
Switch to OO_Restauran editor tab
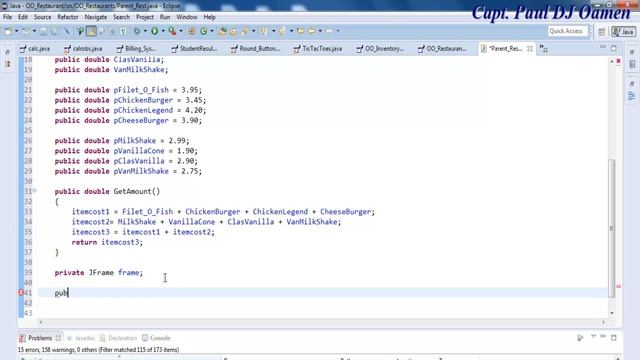(442, 49)
